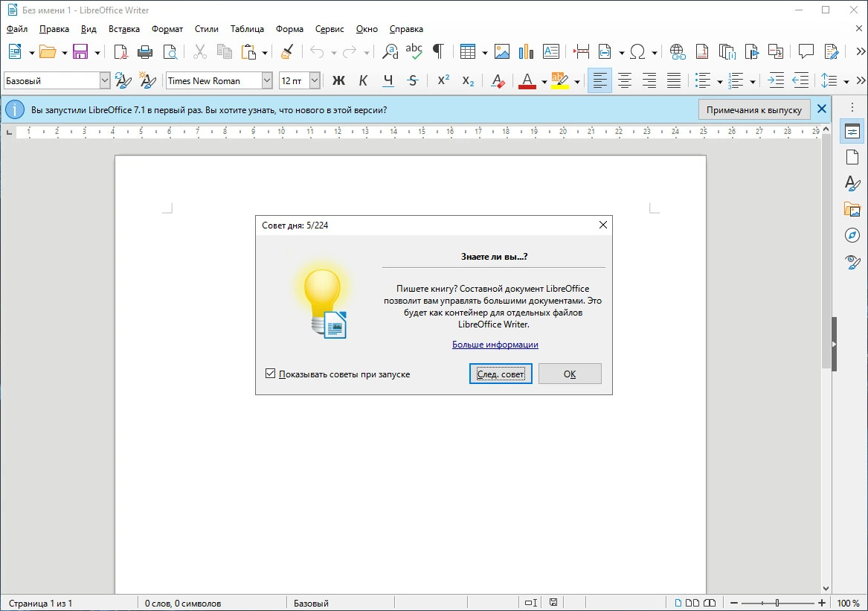The width and height of the screenshot is (868, 611).
Task: Run the spelling check
Action: [x=414, y=52]
